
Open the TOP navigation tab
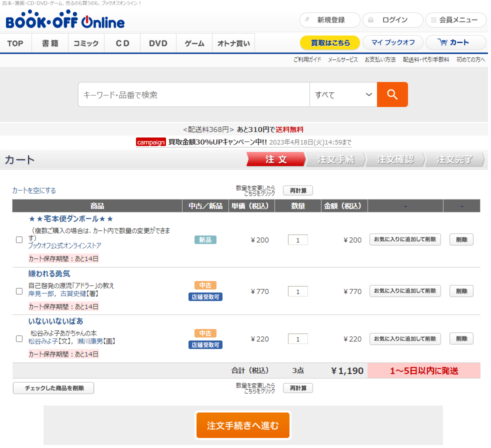[x=15, y=43]
